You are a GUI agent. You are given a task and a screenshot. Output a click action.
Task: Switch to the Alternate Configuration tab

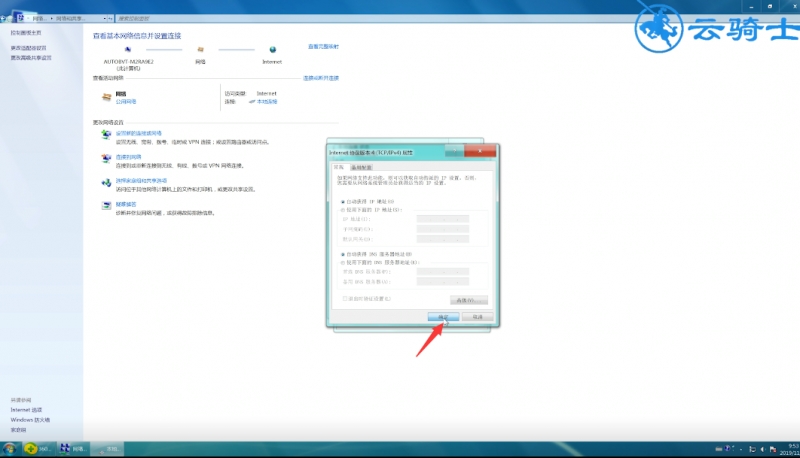(361, 168)
